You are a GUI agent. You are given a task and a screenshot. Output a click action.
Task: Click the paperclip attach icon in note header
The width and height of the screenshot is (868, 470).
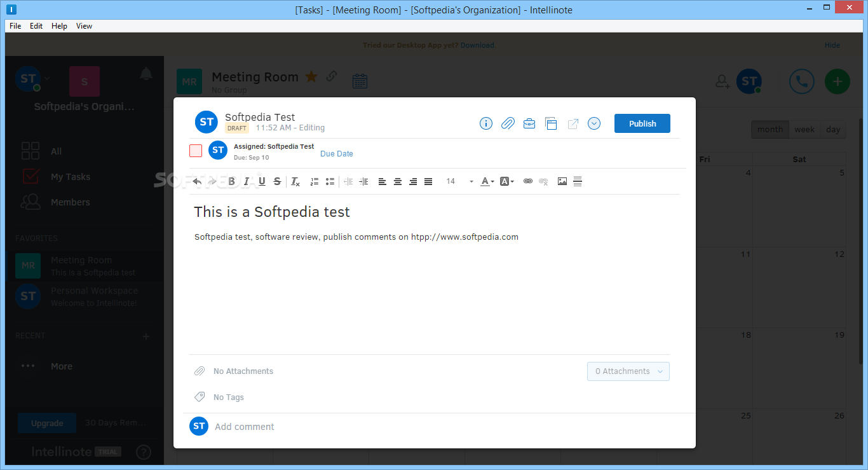[x=508, y=123]
